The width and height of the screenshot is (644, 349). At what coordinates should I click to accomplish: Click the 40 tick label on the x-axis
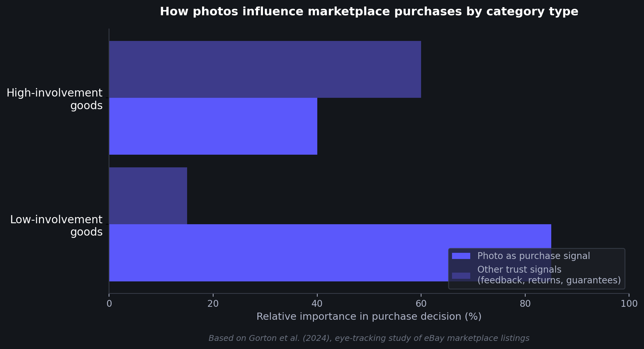[x=317, y=304]
